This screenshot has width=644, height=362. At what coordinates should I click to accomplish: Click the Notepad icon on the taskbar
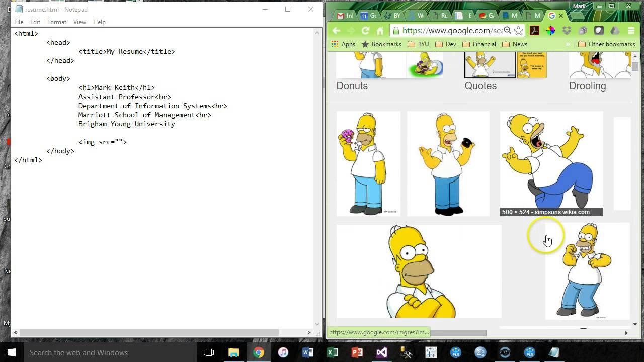(x=554, y=352)
